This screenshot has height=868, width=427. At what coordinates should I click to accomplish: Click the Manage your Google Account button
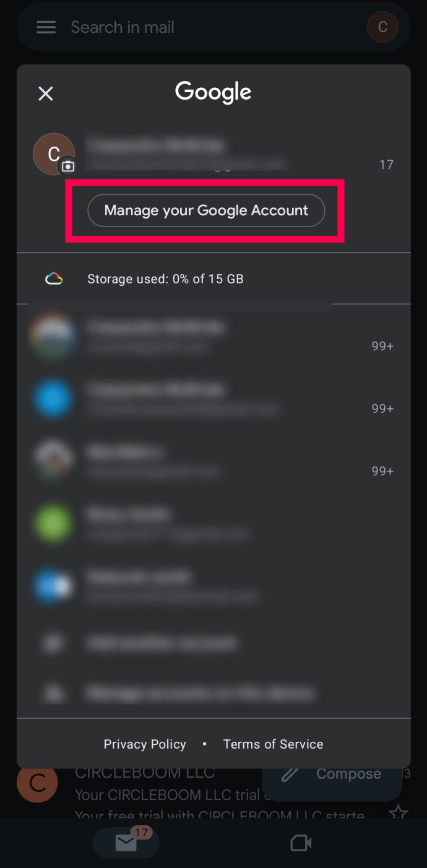coord(206,210)
